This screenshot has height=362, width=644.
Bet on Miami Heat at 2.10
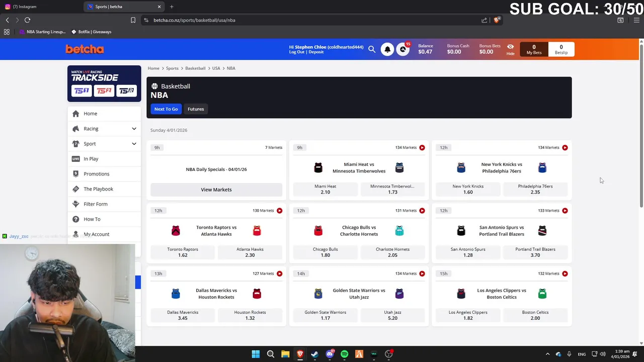[325, 189]
